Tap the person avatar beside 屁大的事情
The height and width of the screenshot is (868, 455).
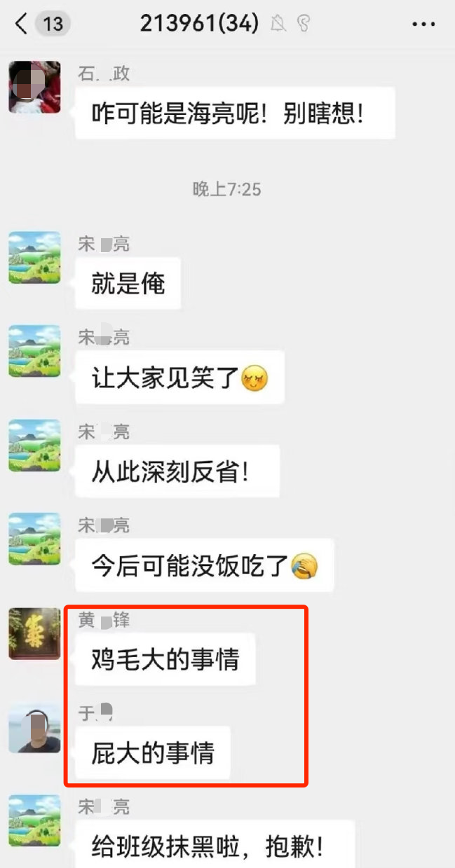click(34, 728)
